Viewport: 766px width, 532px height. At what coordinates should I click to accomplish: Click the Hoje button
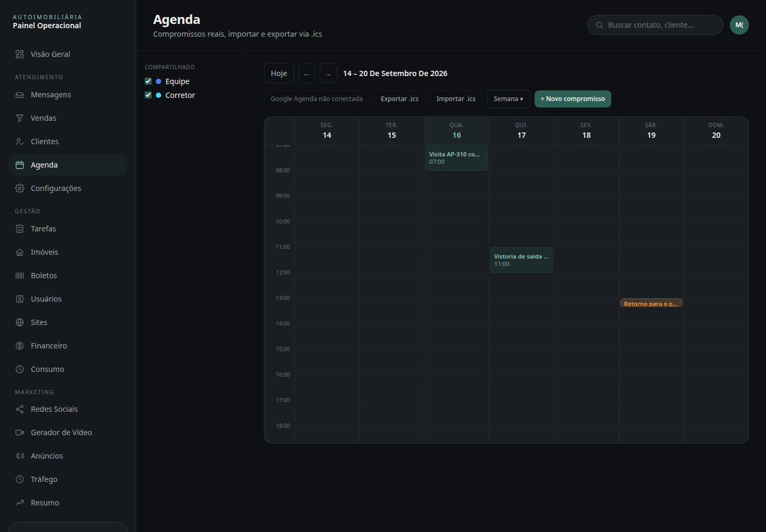point(279,73)
